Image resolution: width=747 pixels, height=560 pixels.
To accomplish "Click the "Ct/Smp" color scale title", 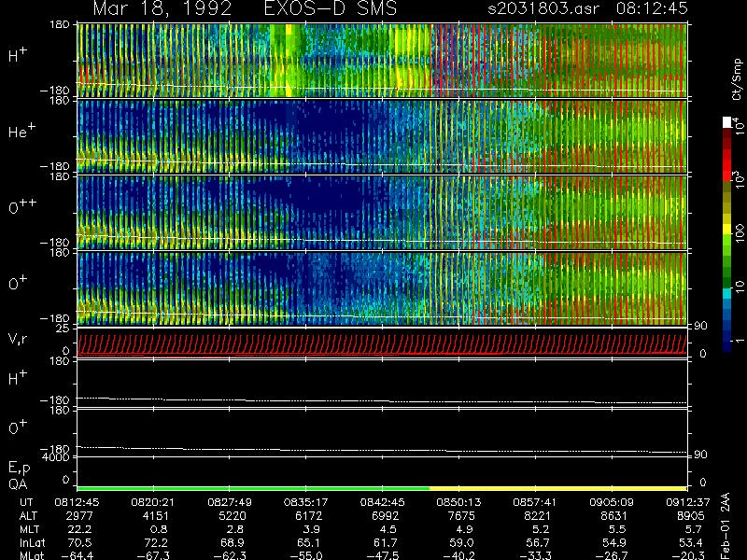I will click(737, 79).
